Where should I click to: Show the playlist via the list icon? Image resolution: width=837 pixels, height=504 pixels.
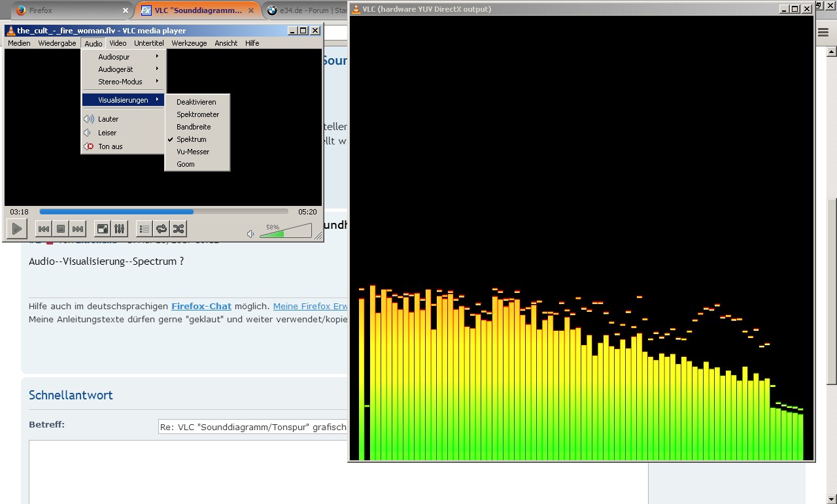click(x=144, y=229)
